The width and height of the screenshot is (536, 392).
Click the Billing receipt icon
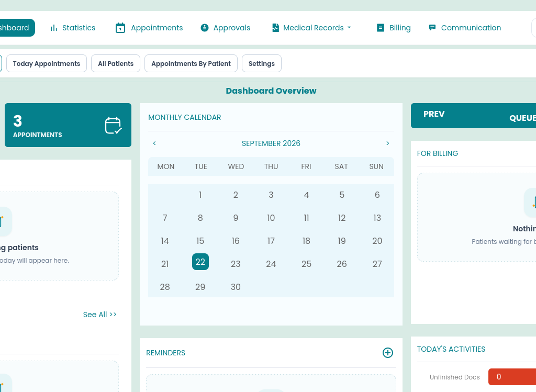380,28
